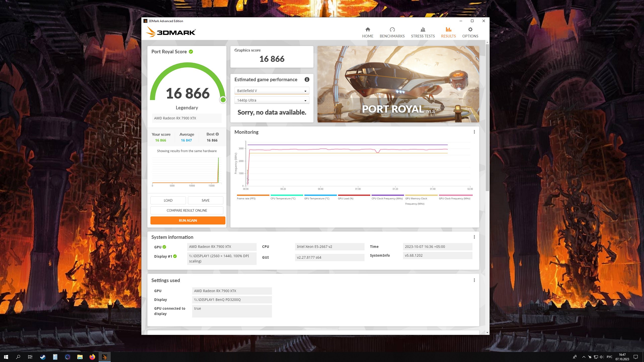Expand the 1440p Ultra preset dropdown

pyautogui.click(x=272, y=100)
